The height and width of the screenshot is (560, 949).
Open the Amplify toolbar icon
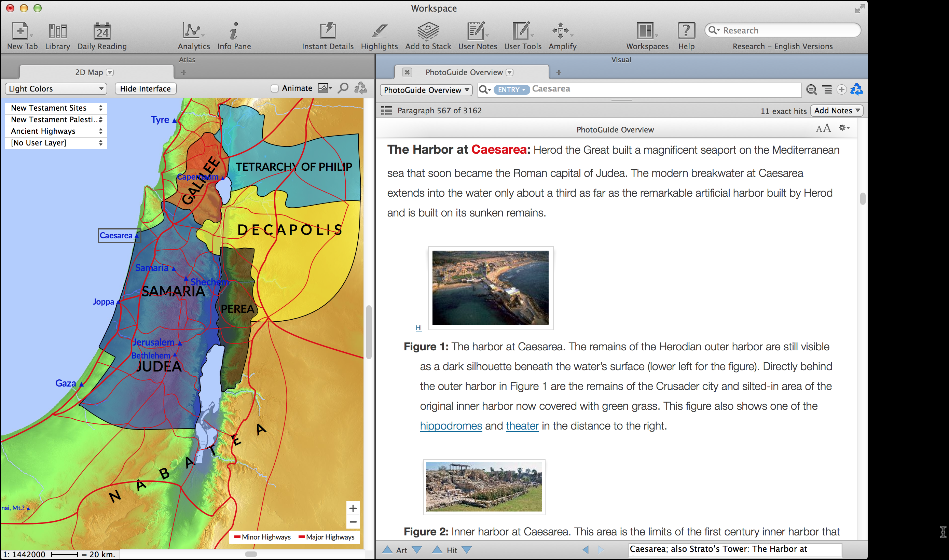tap(562, 32)
